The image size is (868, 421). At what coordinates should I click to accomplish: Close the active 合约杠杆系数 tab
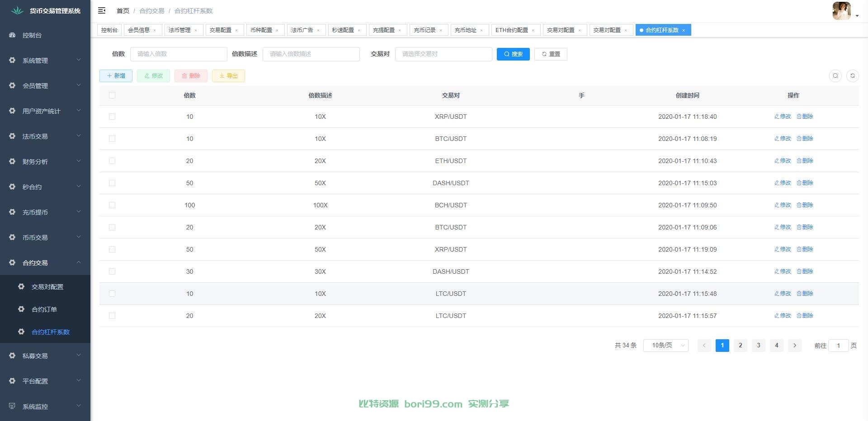tap(684, 30)
